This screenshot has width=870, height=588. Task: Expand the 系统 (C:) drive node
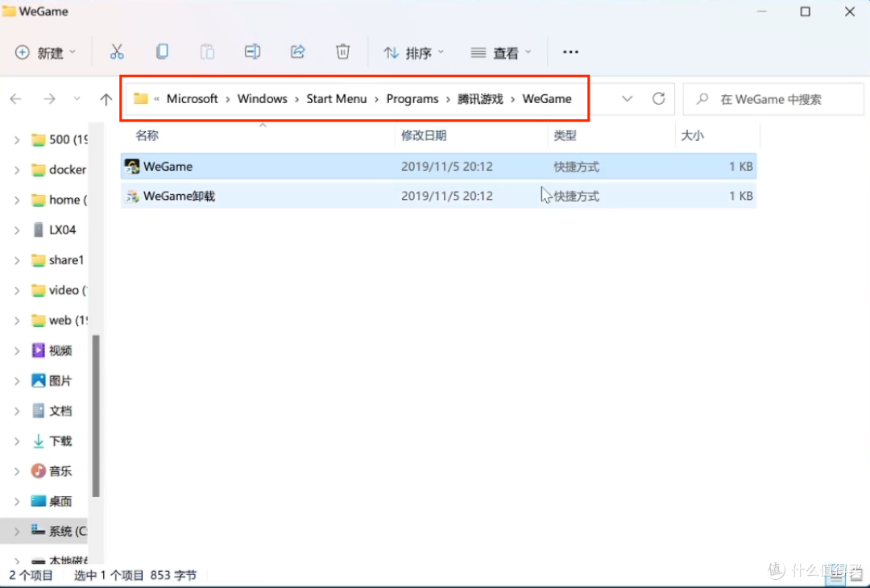point(17,532)
